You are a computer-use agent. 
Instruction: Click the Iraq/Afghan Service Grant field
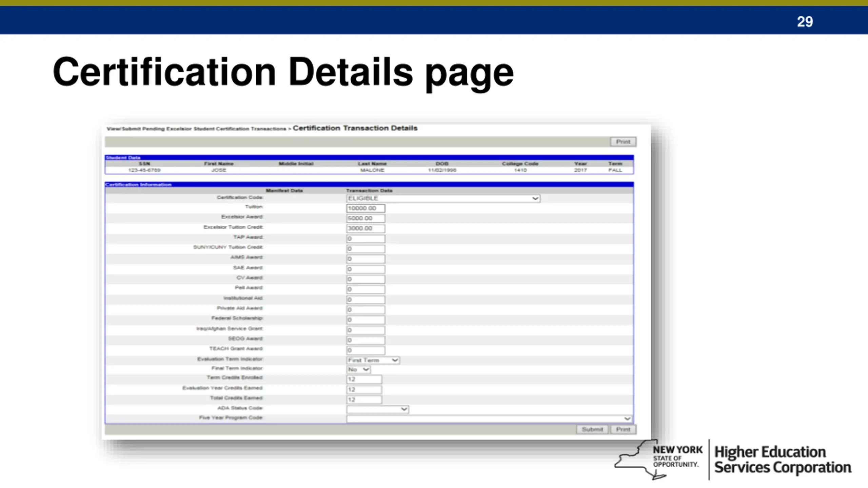tap(366, 330)
